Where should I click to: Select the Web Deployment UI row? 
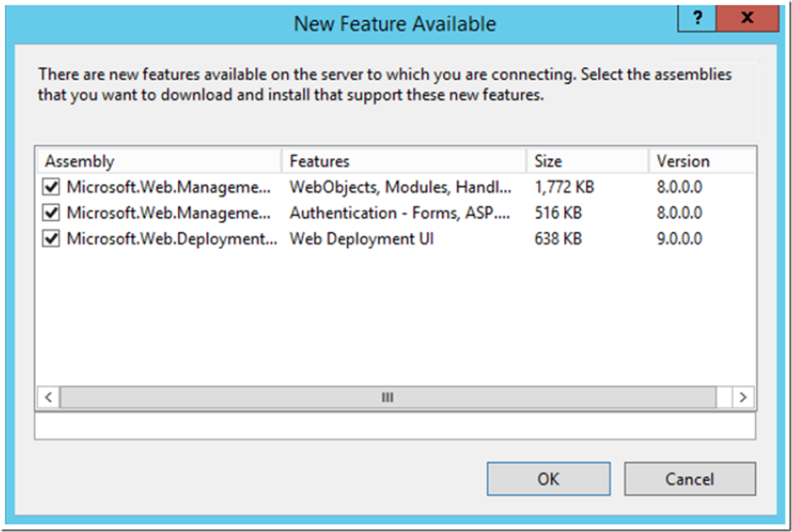coord(395,239)
